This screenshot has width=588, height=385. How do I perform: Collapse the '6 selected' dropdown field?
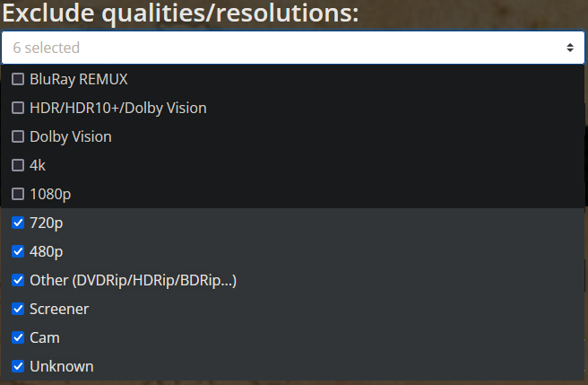point(293,48)
